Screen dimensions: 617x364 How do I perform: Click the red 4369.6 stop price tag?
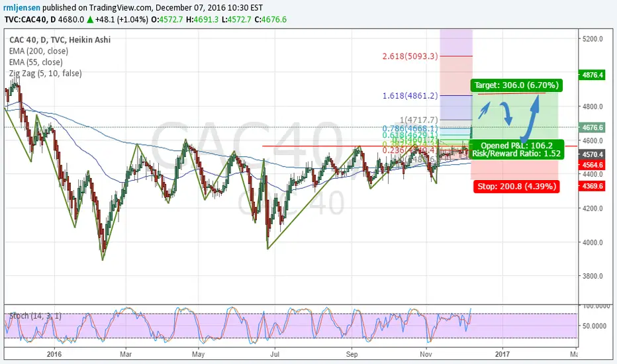click(592, 186)
